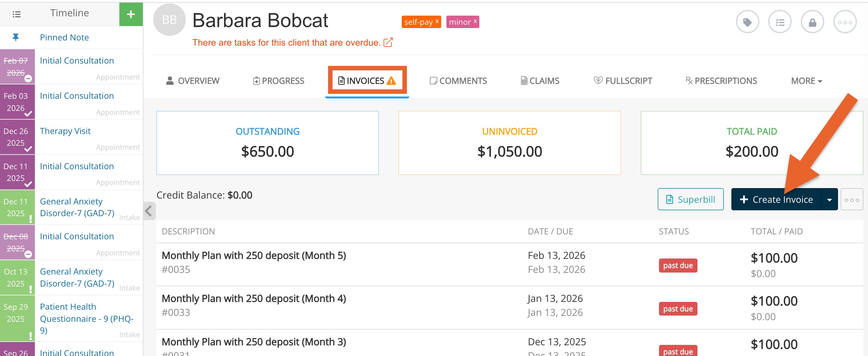Open the client tasks checklist icon
Image resolution: width=868 pixels, height=356 pixels.
pos(779,22)
